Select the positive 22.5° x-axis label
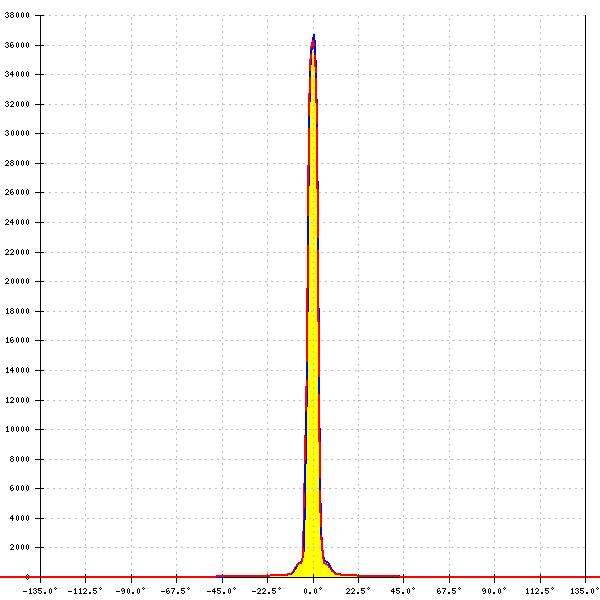Viewport: 600px width, 600px height. click(358, 591)
